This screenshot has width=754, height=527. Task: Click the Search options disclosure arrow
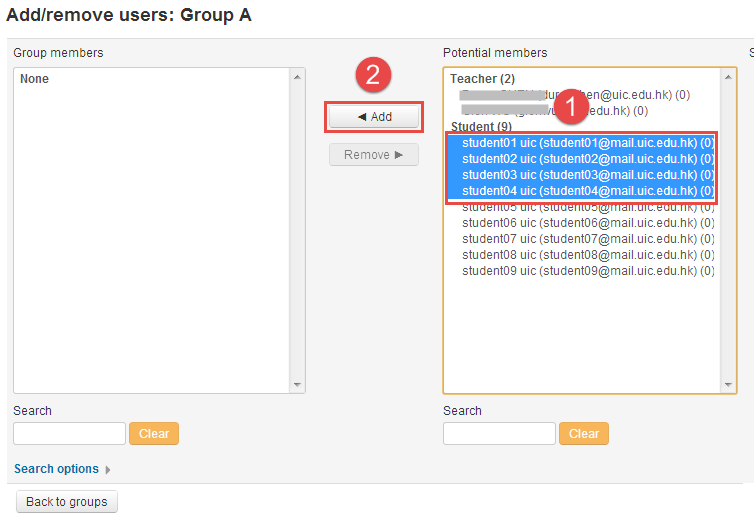[108, 470]
